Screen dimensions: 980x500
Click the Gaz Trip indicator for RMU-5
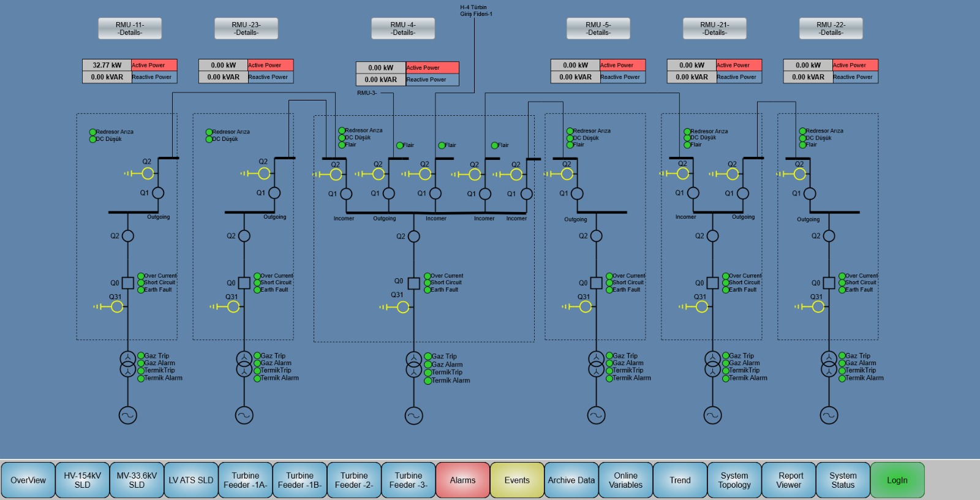(x=609, y=356)
